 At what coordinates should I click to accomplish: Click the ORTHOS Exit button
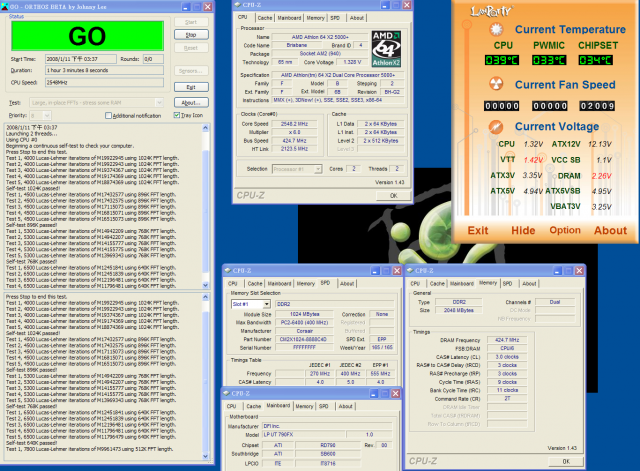pyautogui.click(x=191, y=87)
